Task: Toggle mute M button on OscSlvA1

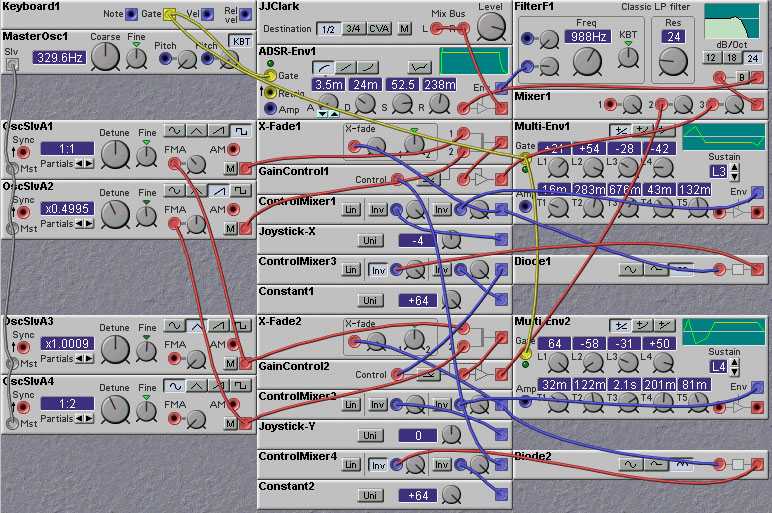Action: click(231, 168)
